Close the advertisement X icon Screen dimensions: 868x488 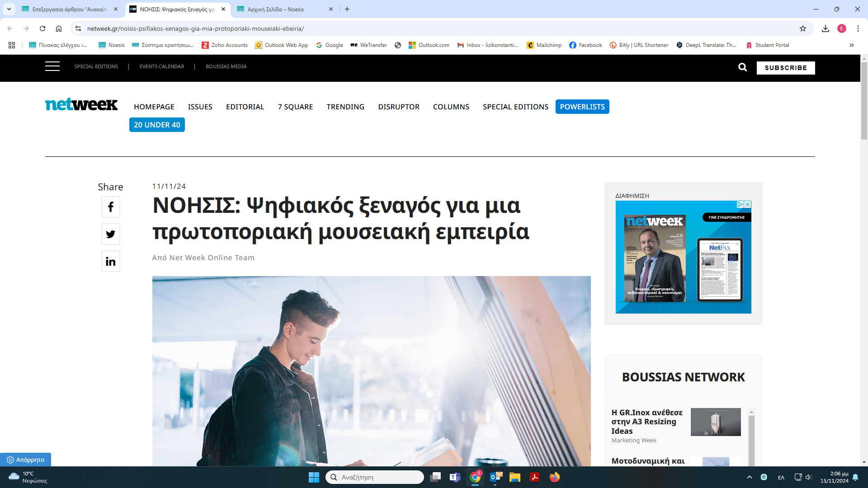point(748,205)
